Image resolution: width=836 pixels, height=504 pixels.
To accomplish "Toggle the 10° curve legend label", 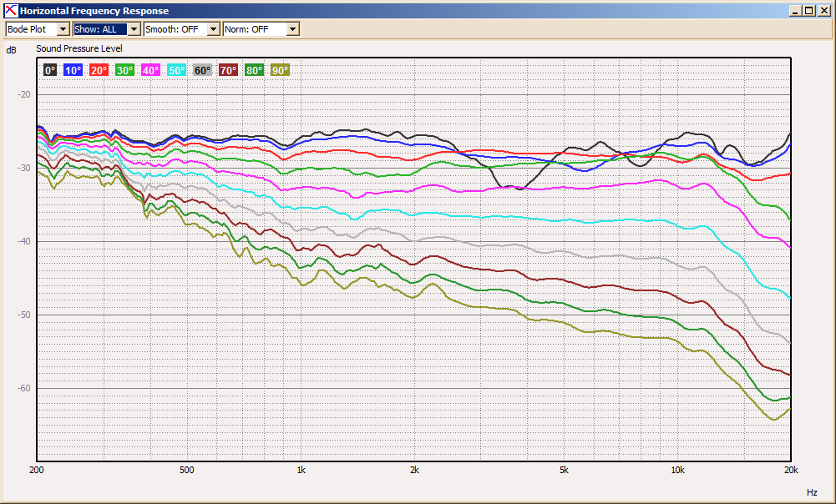I will [x=73, y=70].
